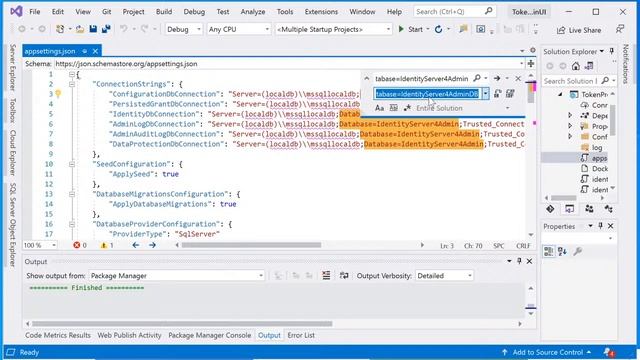Open Live Share session

(x=579, y=30)
